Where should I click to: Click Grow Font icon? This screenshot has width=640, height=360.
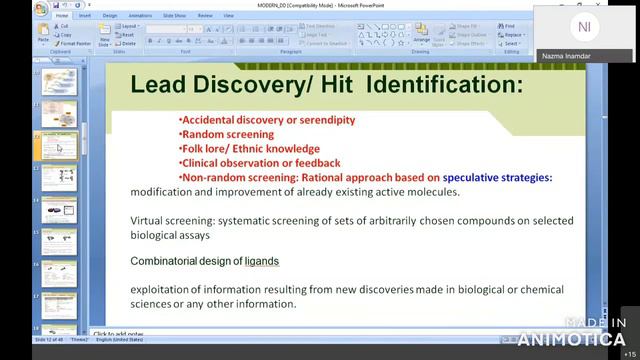click(x=209, y=29)
